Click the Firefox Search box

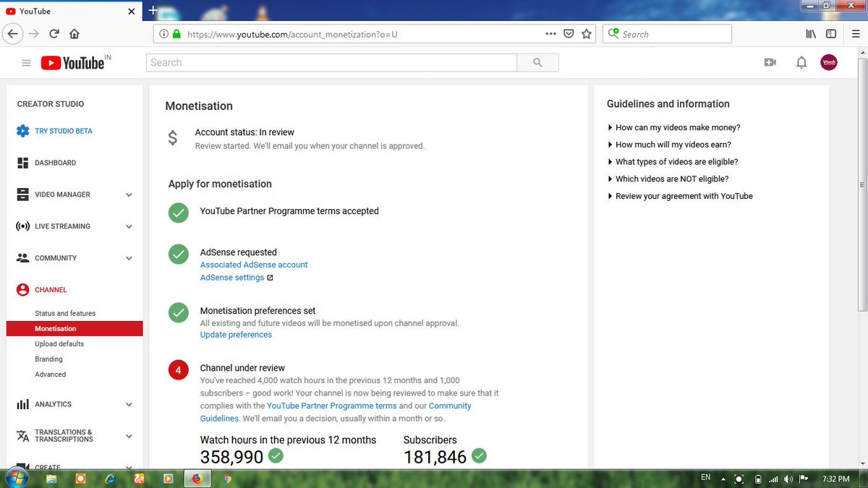click(667, 34)
